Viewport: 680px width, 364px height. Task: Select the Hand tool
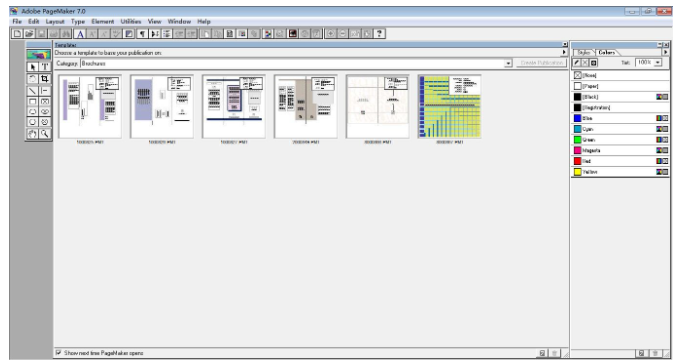click(x=33, y=134)
